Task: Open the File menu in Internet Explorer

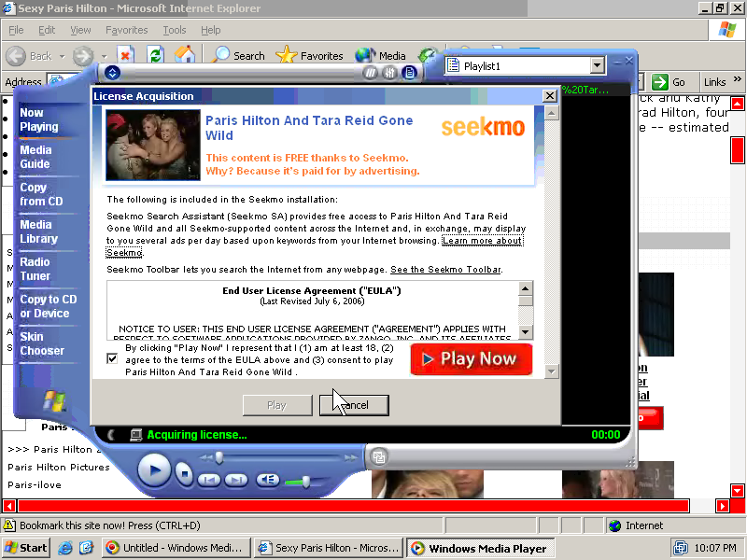Action: point(16,30)
